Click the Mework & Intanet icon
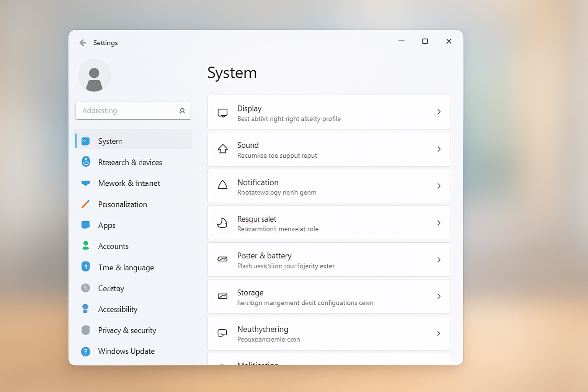588x392 pixels. coord(86,183)
